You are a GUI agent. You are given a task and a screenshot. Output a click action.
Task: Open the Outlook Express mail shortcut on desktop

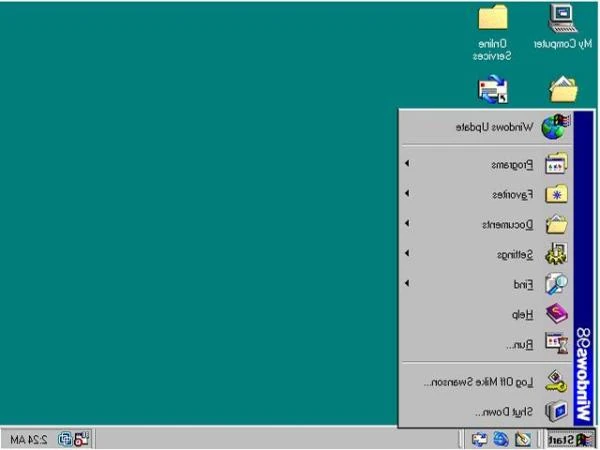click(492, 89)
